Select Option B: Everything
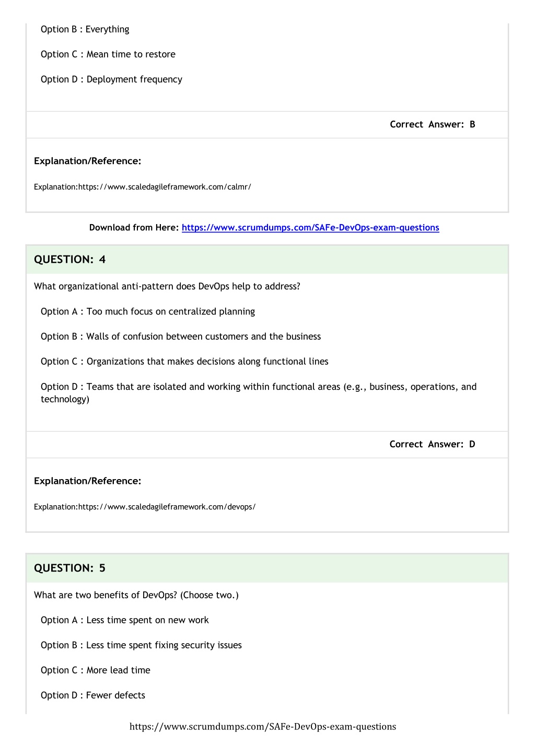This screenshot has height=756, width=535. (85, 29)
